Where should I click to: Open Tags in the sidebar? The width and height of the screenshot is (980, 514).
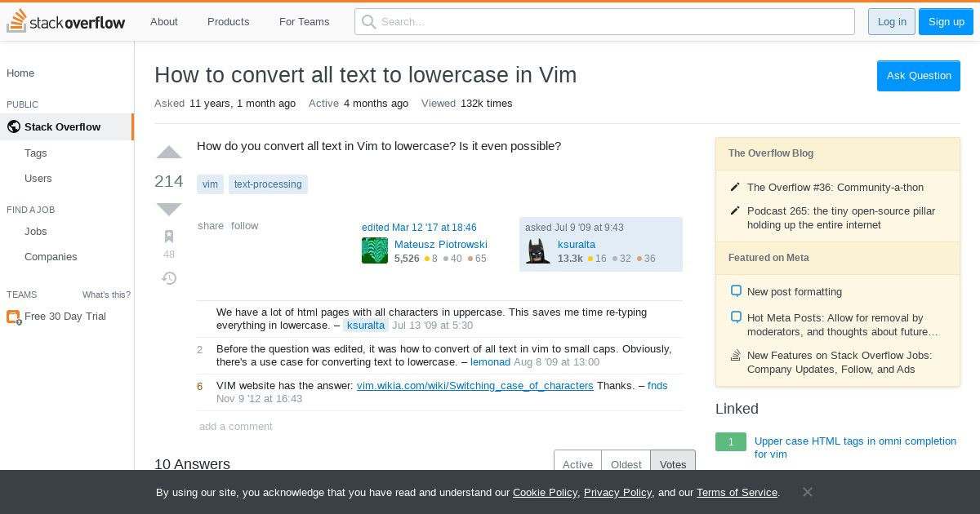tap(36, 153)
